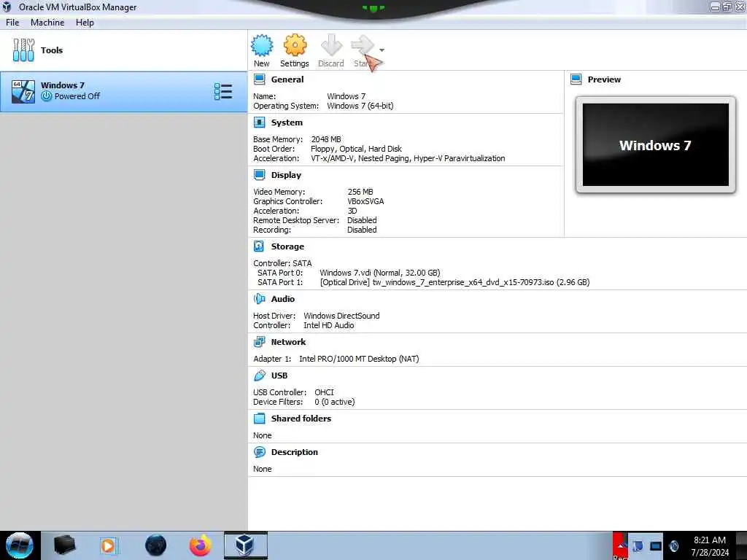Viewport: 747px width, 560px height.
Task: Open the Display settings header link
Action: click(286, 175)
